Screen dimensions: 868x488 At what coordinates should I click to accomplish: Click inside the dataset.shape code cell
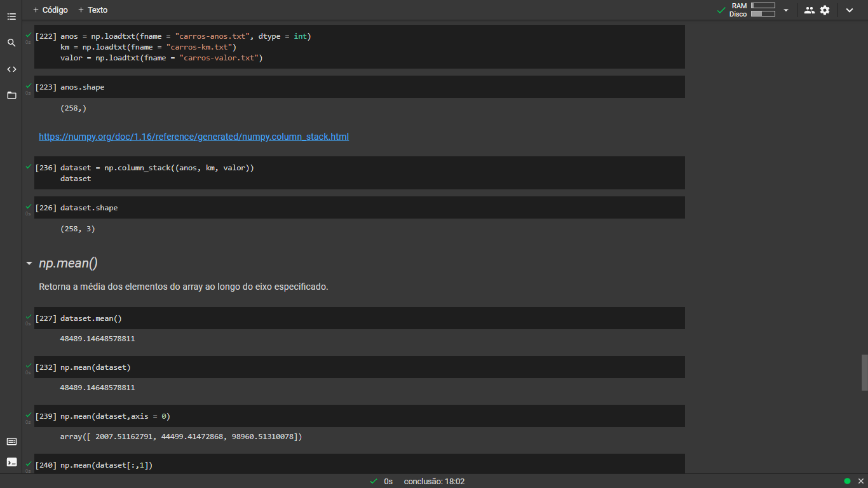click(x=360, y=208)
